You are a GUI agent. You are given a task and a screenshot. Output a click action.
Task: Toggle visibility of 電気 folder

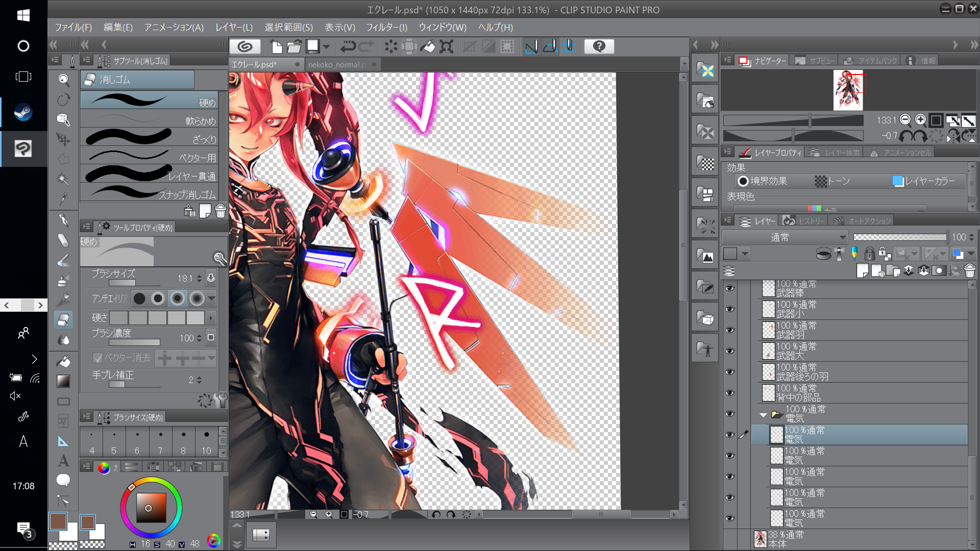[x=730, y=414]
